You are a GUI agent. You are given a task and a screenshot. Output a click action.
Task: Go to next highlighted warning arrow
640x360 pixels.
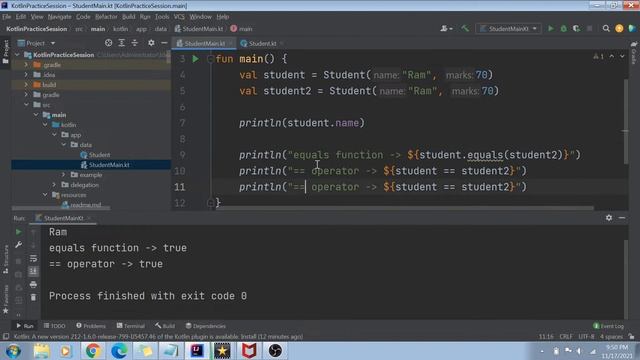(x=622, y=56)
